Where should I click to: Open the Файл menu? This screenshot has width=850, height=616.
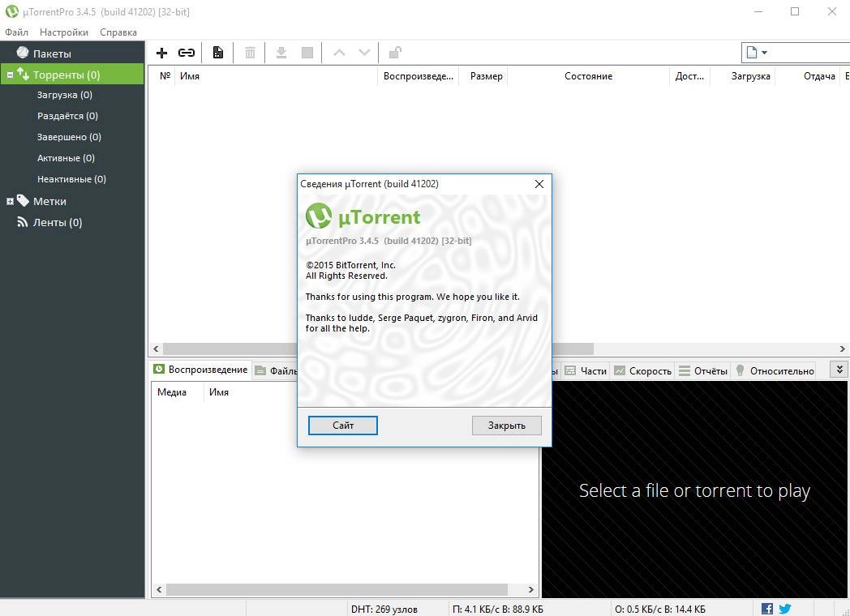[16, 32]
